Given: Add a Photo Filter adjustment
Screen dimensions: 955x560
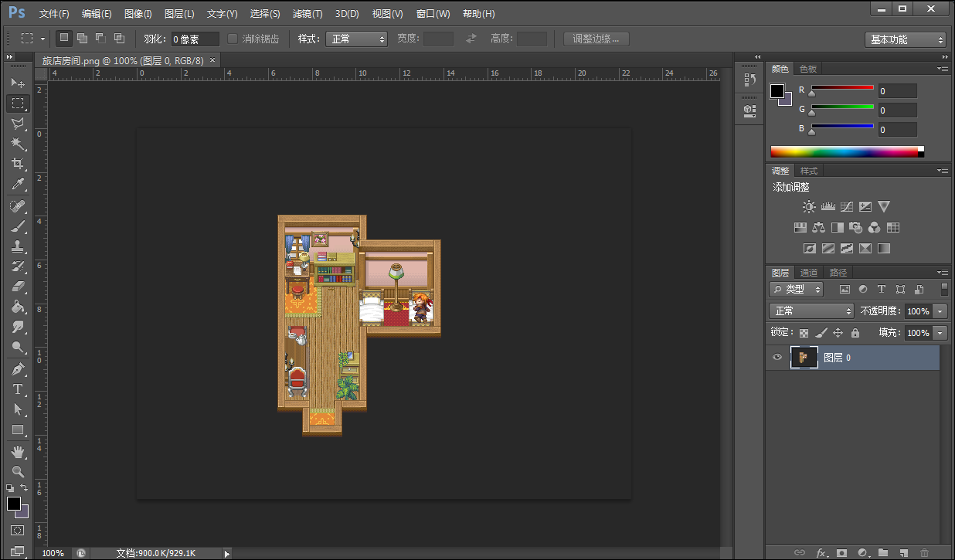Looking at the screenshot, I should [x=856, y=228].
